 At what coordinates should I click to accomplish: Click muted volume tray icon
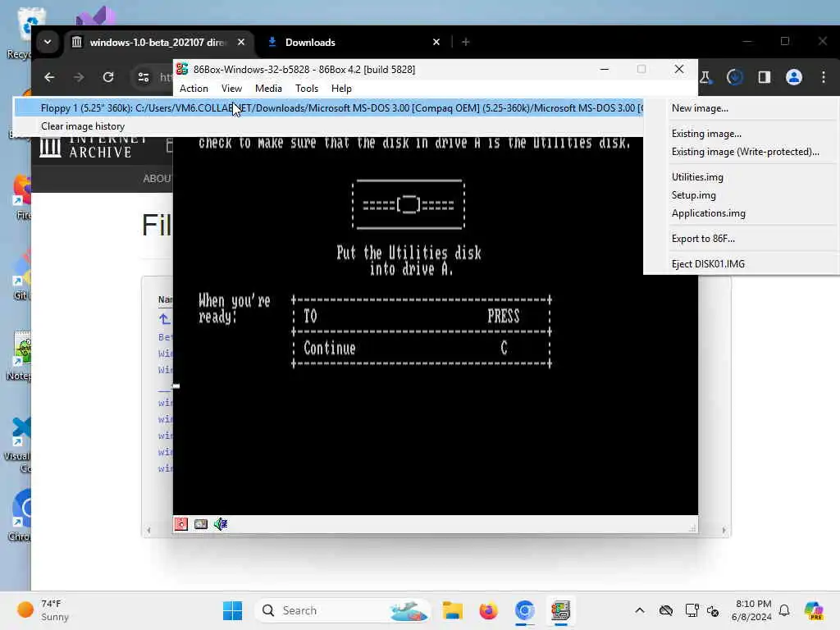[713, 610]
